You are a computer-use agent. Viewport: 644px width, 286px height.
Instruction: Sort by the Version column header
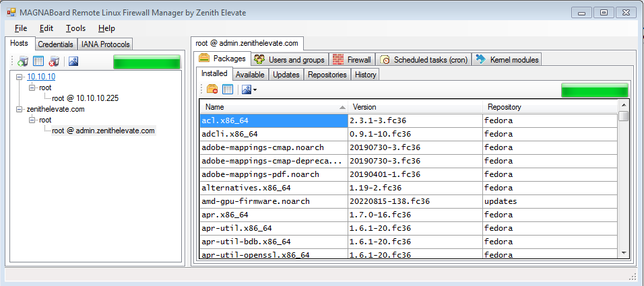click(x=415, y=107)
